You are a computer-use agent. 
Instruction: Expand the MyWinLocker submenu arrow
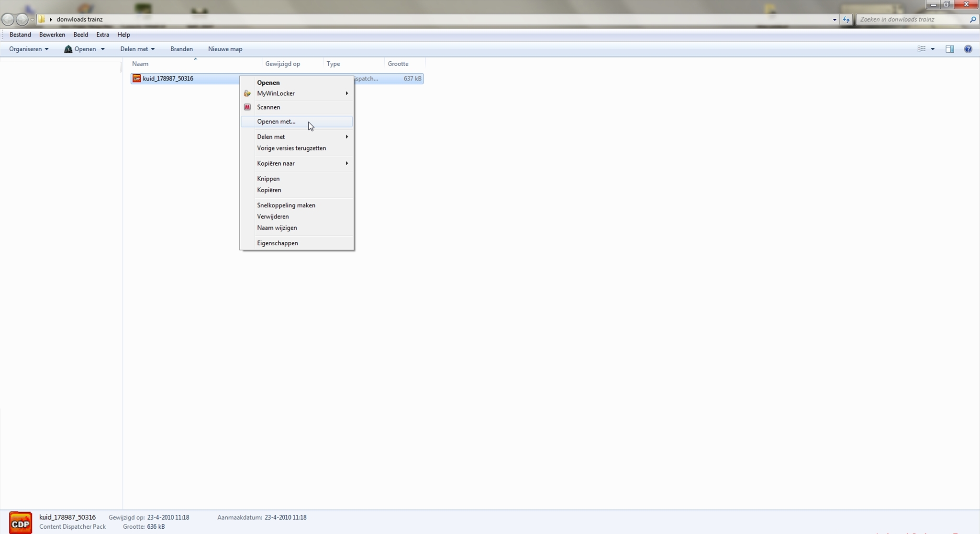(347, 93)
